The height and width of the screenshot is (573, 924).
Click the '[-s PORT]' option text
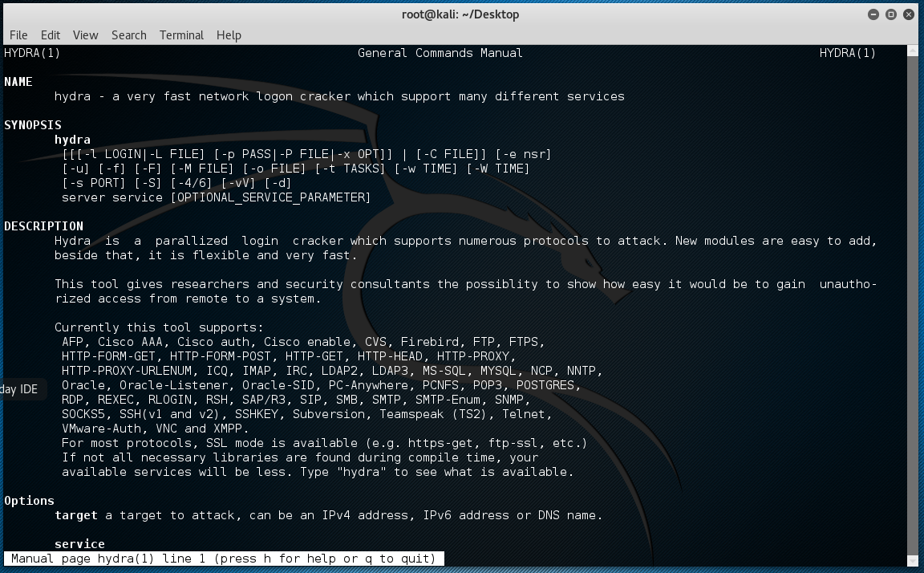(94, 183)
